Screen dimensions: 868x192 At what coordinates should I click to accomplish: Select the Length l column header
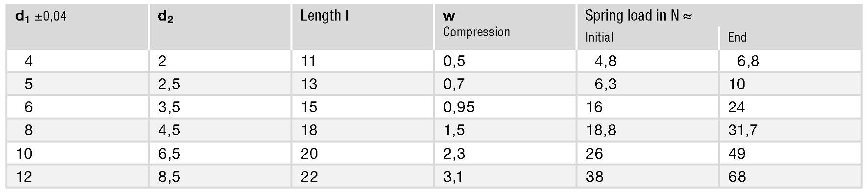[x=324, y=16]
